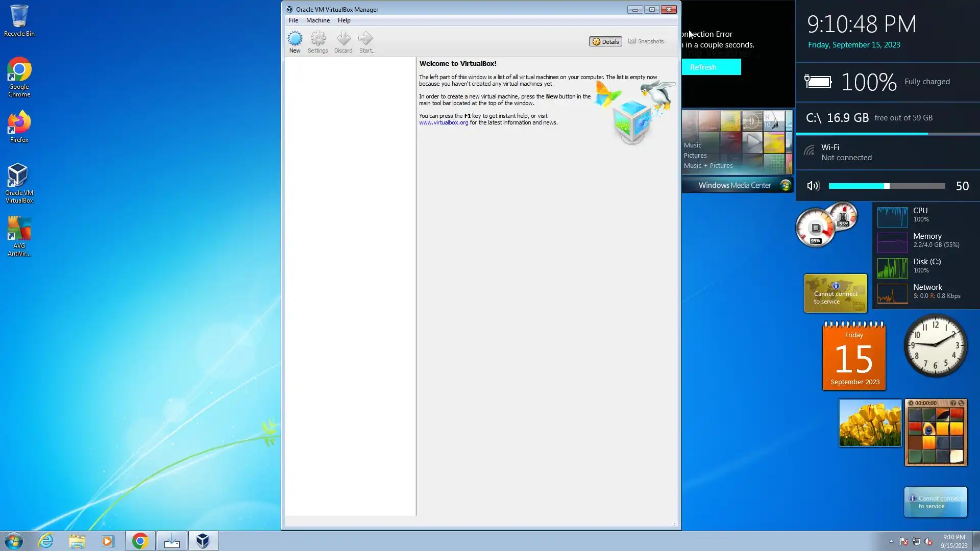This screenshot has height=551, width=980.
Task: Open AVG AntiVirus desktop icon
Action: [x=19, y=236]
